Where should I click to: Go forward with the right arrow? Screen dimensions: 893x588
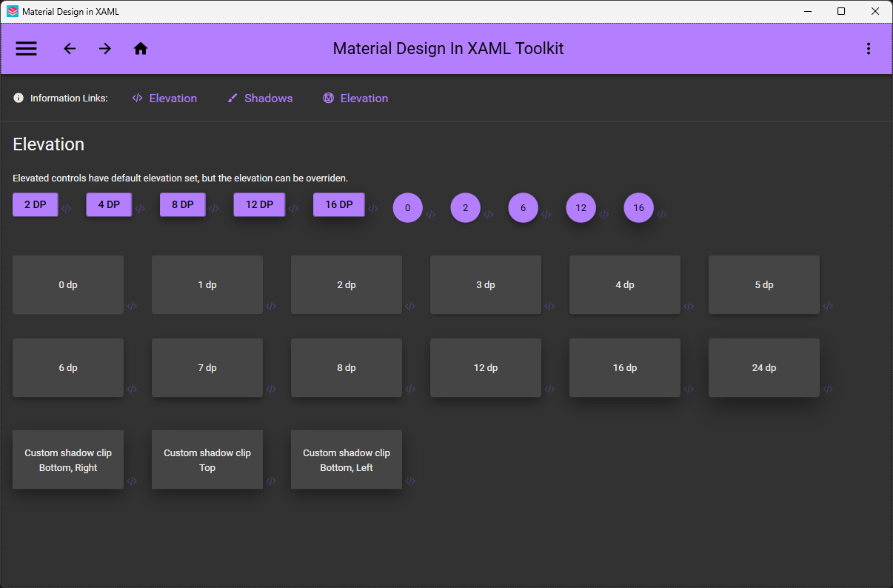(x=105, y=49)
